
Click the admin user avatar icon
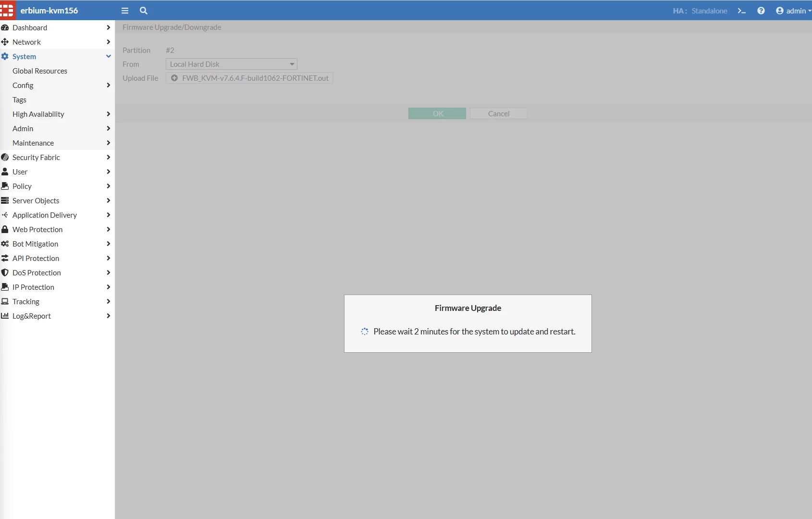coord(780,11)
